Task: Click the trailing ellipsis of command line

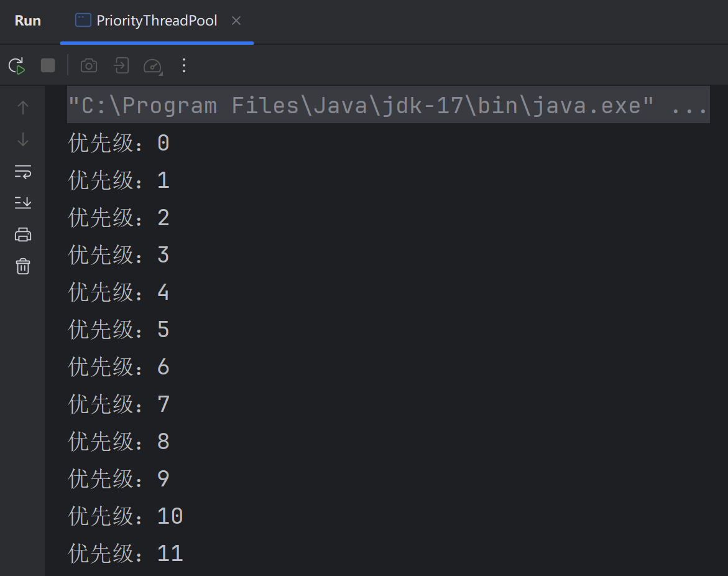Action: (x=689, y=106)
